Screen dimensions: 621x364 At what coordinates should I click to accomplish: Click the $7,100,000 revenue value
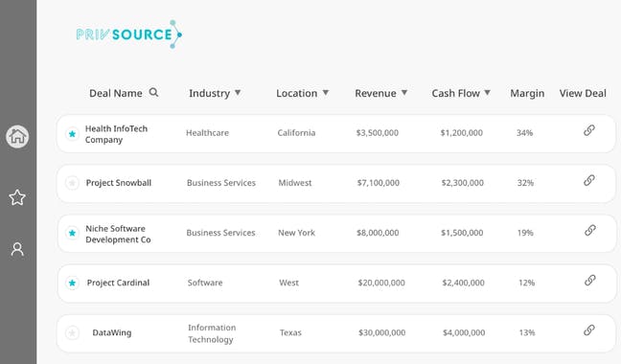coord(378,183)
